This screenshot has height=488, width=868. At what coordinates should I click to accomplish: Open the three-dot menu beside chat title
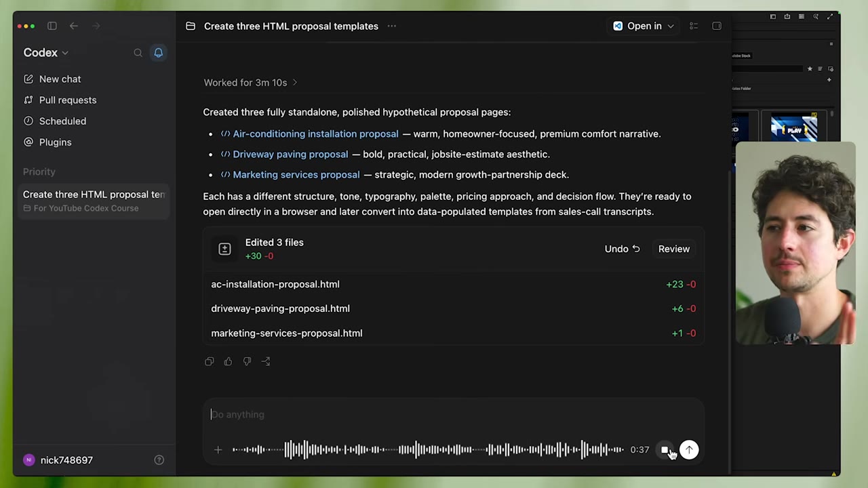tap(391, 26)
